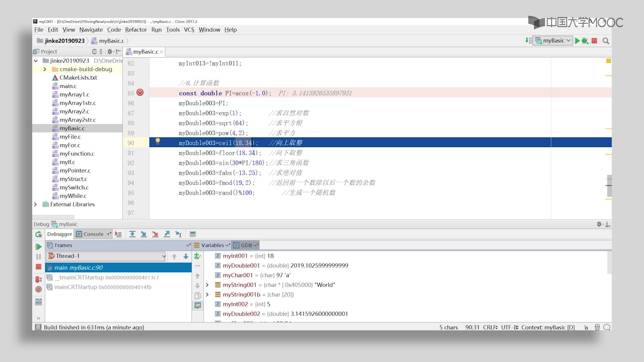Screen dimensions: 644x362
Task: Click the Step Into arrow
Action: point(144,234)
